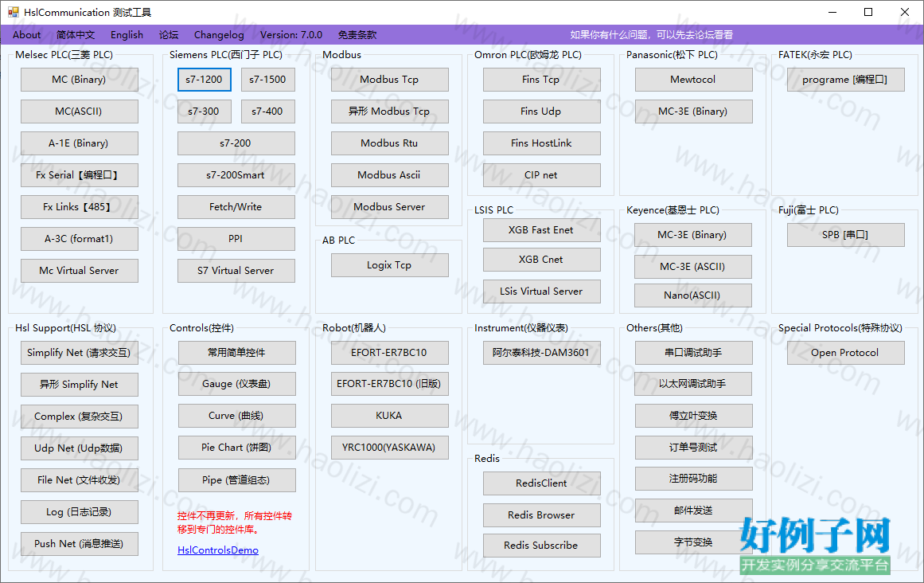Select the s7-1200 Siemens button
The image size is (924, 583).
[205, 80]
